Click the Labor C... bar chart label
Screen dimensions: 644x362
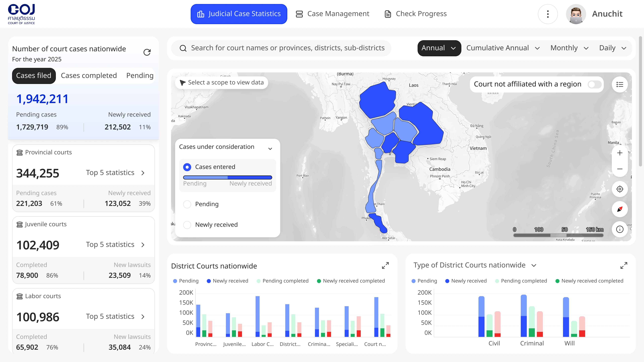tap(262, 344)
